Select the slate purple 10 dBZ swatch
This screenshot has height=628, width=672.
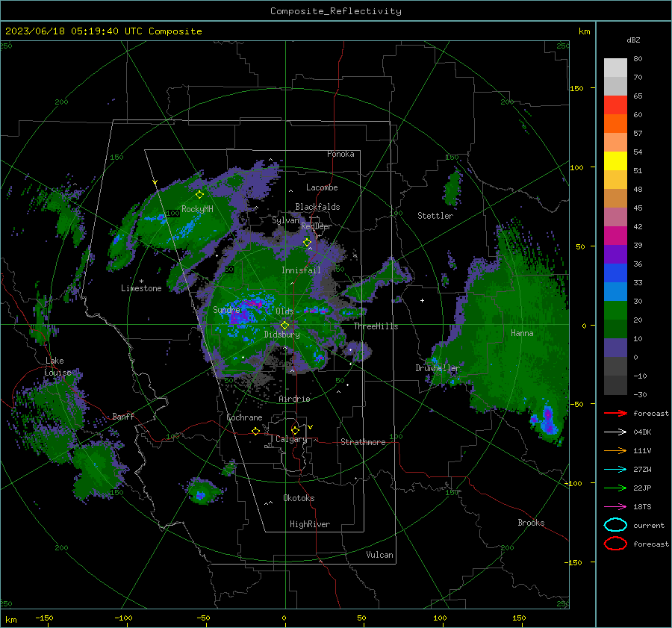pyautogui.click(x=615, y=348)
